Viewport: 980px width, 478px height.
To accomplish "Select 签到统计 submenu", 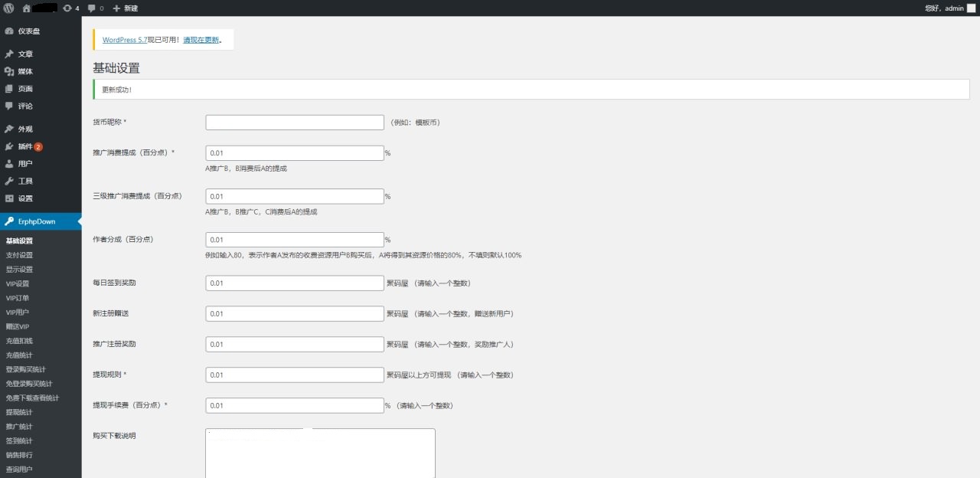I will pos(19,441).
